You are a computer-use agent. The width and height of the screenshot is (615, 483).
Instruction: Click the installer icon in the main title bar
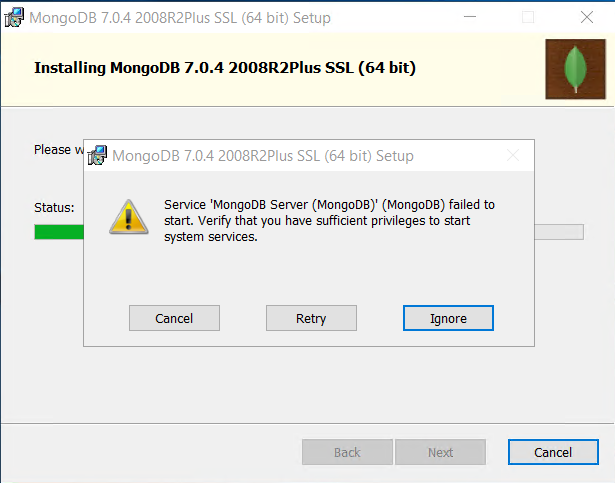15,17
